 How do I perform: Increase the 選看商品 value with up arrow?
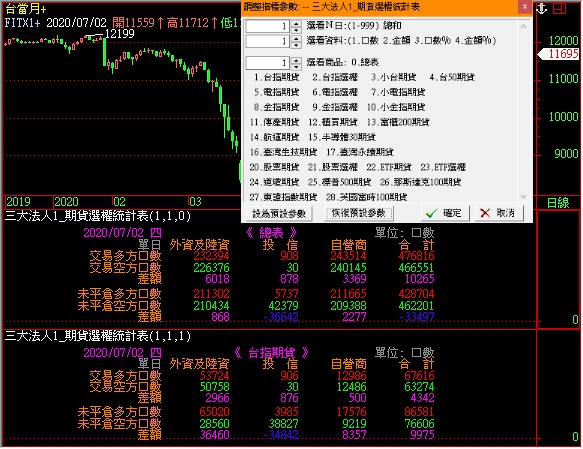coord(296,59)
